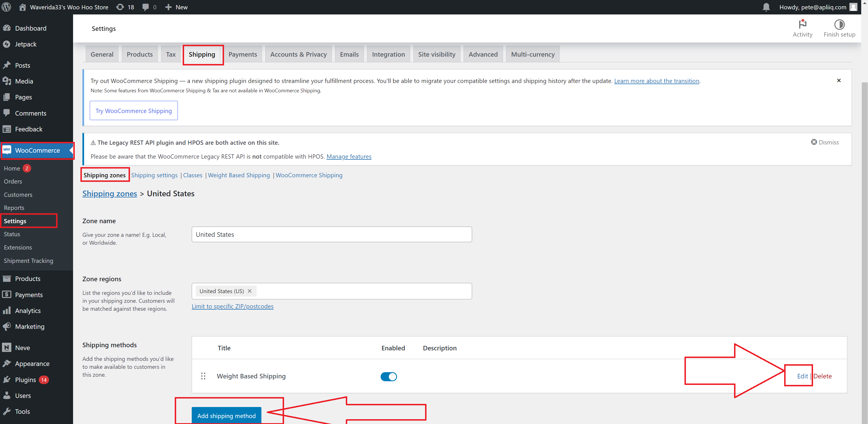Click the Zone name input field
The image size is (868, 424).
pos(332,234)
